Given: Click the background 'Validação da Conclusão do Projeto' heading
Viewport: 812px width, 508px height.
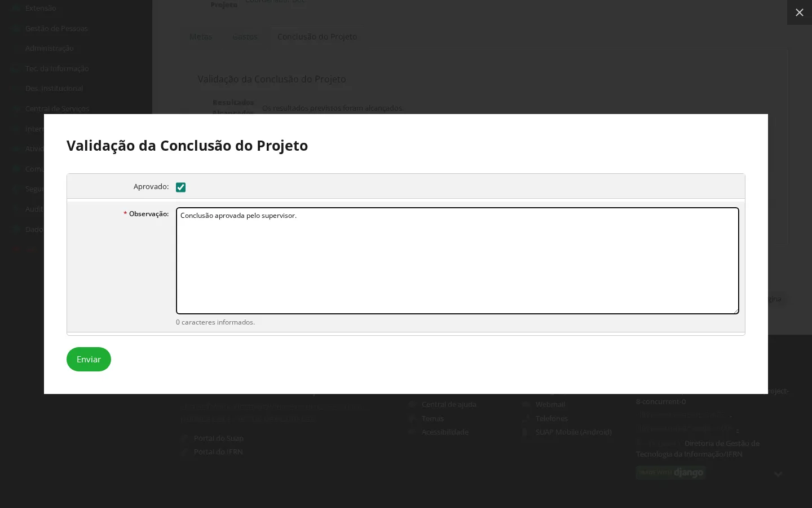Looking at the screenshot, I should click(x=272, y=80).
